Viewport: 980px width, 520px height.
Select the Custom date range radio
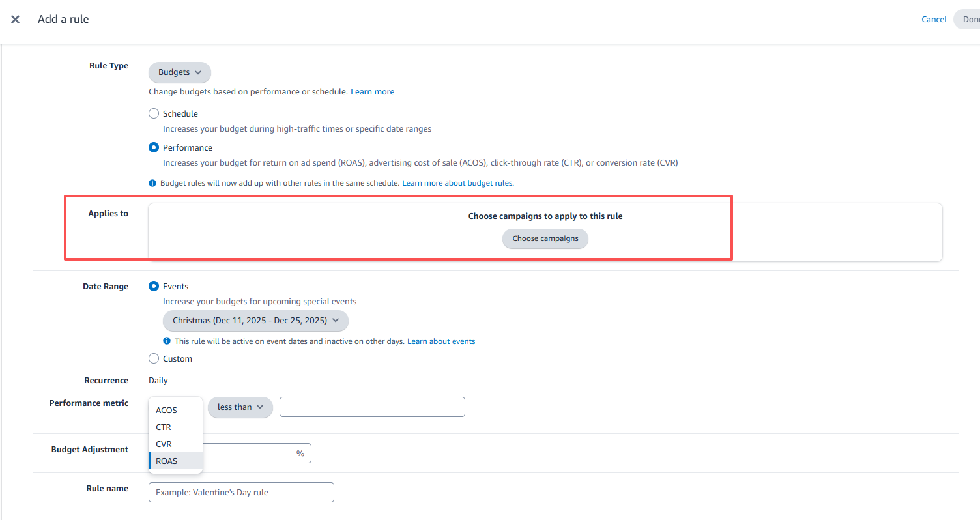click(154, 358)
